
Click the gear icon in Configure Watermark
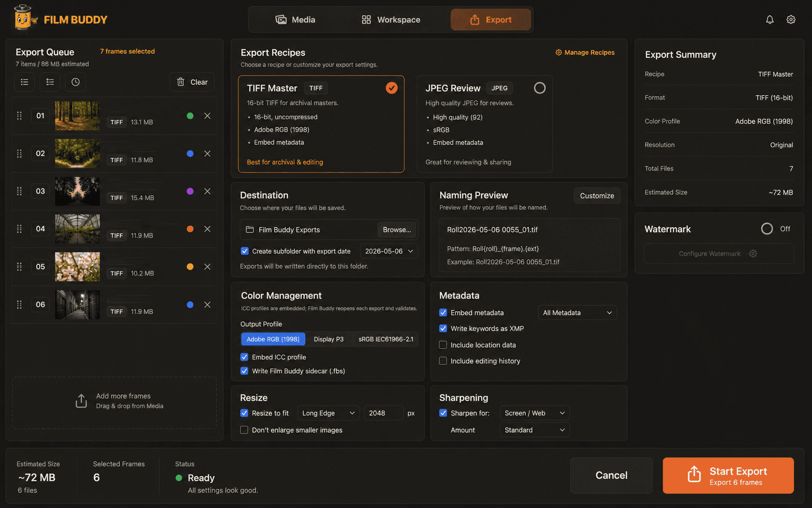pos(753,253)
